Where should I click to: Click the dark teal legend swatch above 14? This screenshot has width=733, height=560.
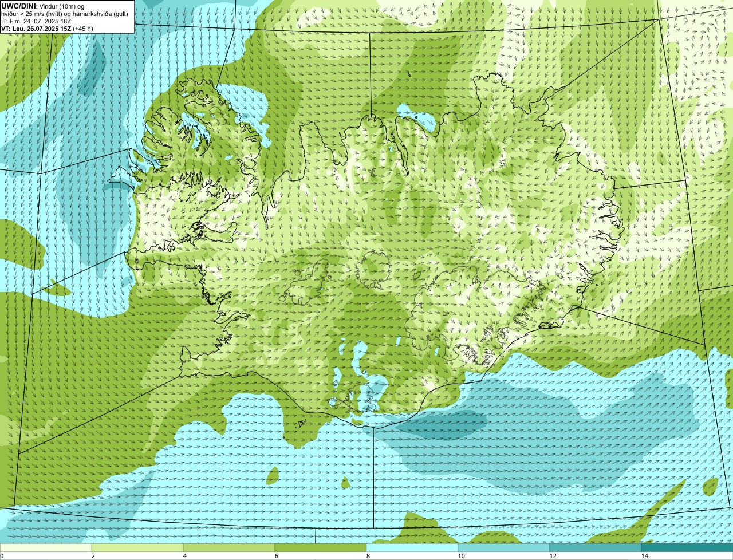tap(687, 547)
